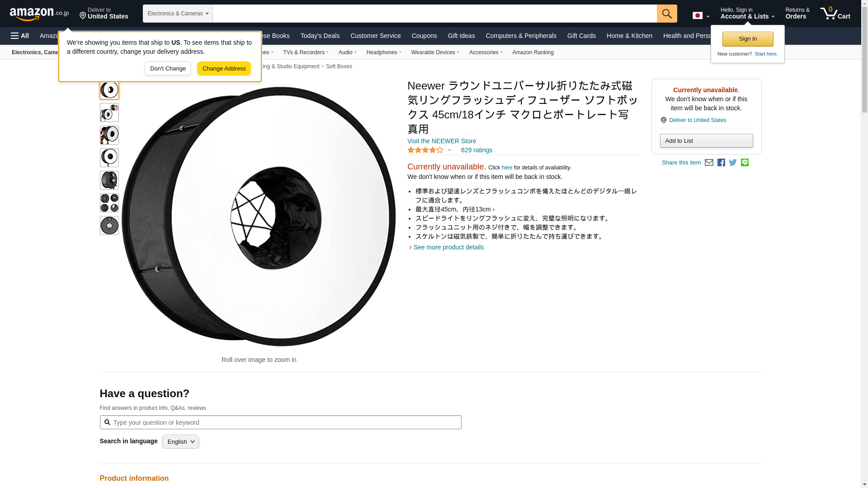Share this item via email icon
The image size is (868, 488).
pos(709,163)
